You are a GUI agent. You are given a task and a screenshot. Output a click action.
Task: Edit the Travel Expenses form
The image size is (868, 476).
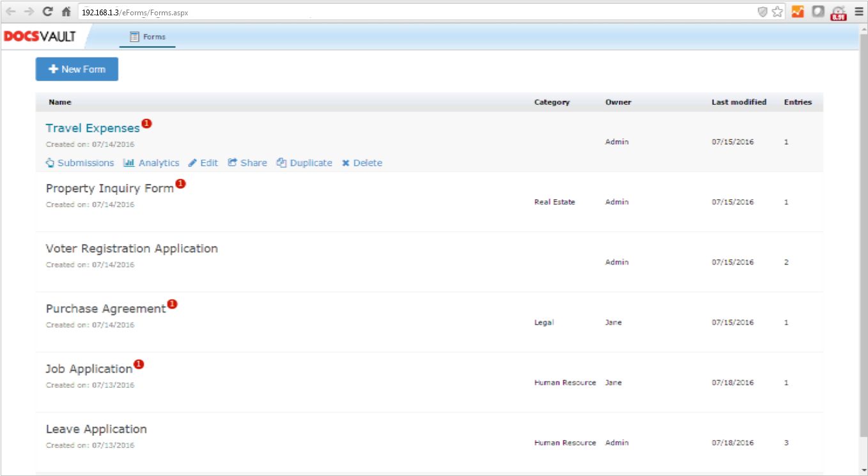(x=203, y=163)
